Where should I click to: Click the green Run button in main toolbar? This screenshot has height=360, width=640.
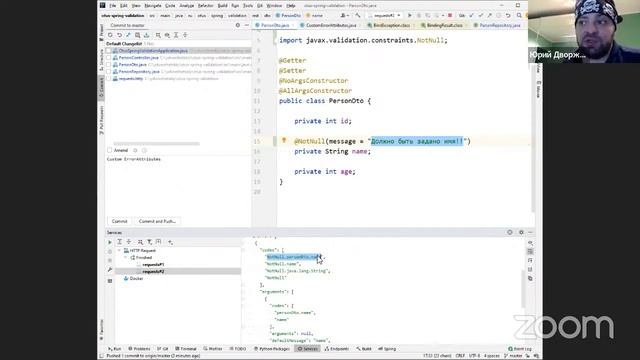pyautogui.click(x=410, y=16)
